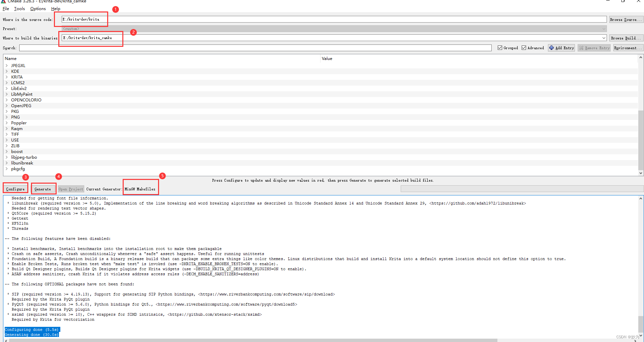Expand the KDE group
The image size is (644, 342).
[x=6, y=71]
